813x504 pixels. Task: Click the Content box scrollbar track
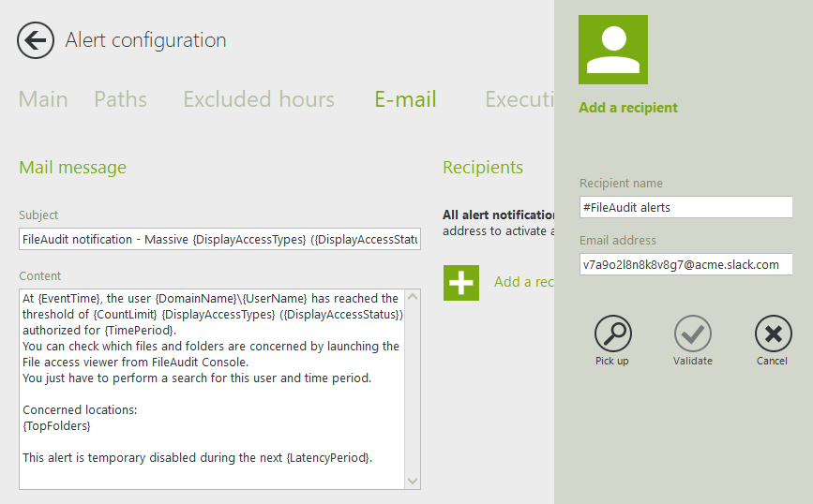tap(413, 389)
